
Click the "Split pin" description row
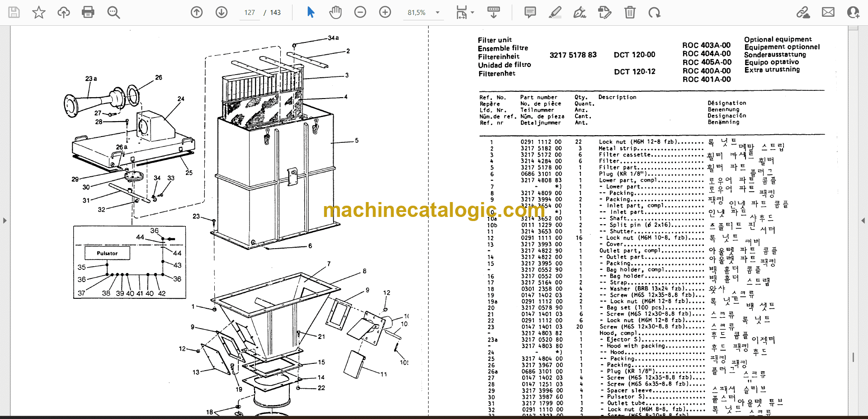coord(651,225)
